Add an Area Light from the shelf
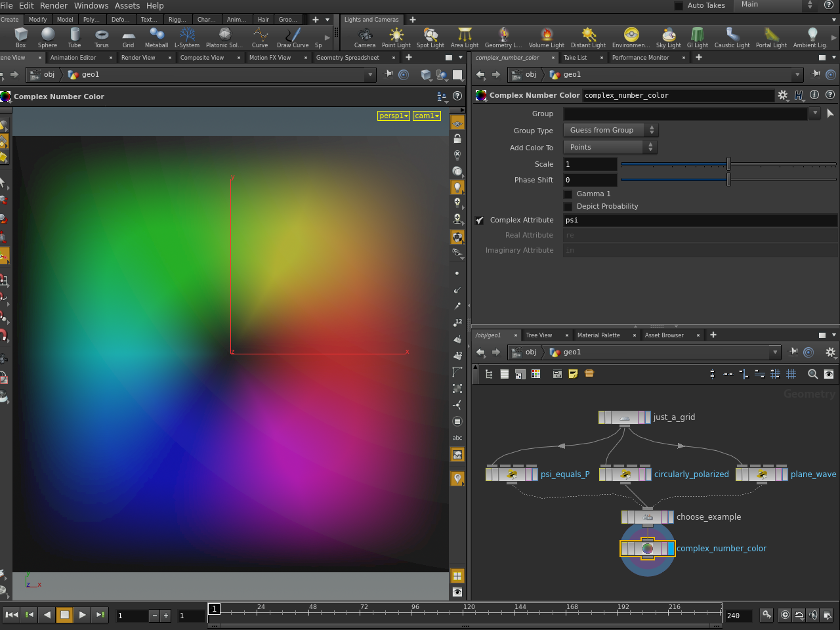Viewport: 840px width, 630px height. [465, 37]
